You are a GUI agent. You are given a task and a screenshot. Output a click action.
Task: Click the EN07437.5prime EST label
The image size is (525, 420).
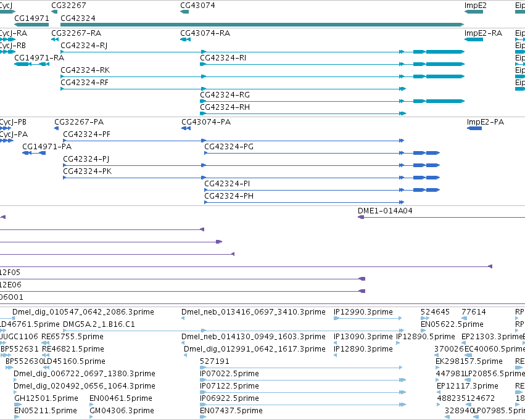(x=231, y=411)
